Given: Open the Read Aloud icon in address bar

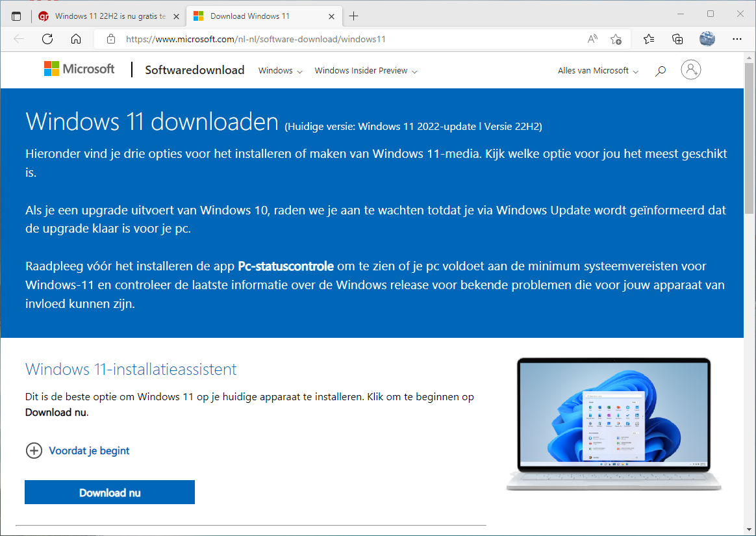Looking at the screenshot, I should 592,39.
